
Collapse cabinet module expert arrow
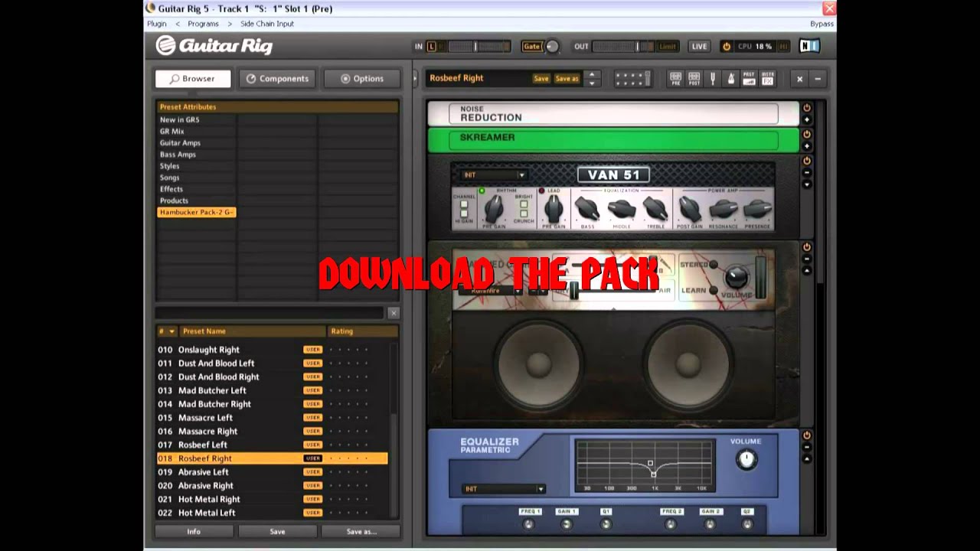[806, 271]
